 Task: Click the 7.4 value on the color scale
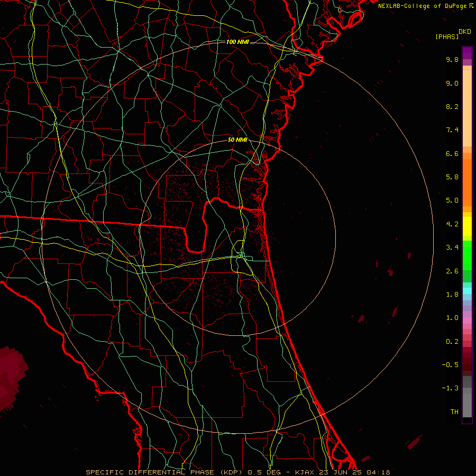[452, 130]
